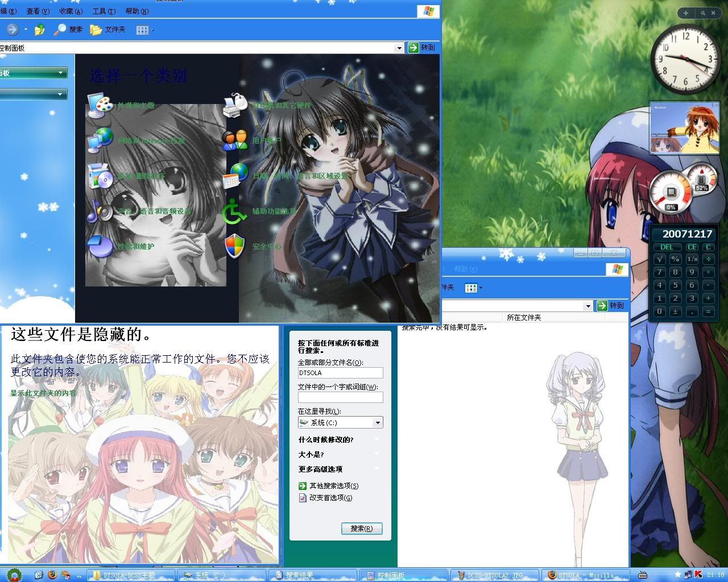Click the Forward arrow in Control Panel toolbar
Image resolution: width=728 pixels, height=582 pixels.
13,30
